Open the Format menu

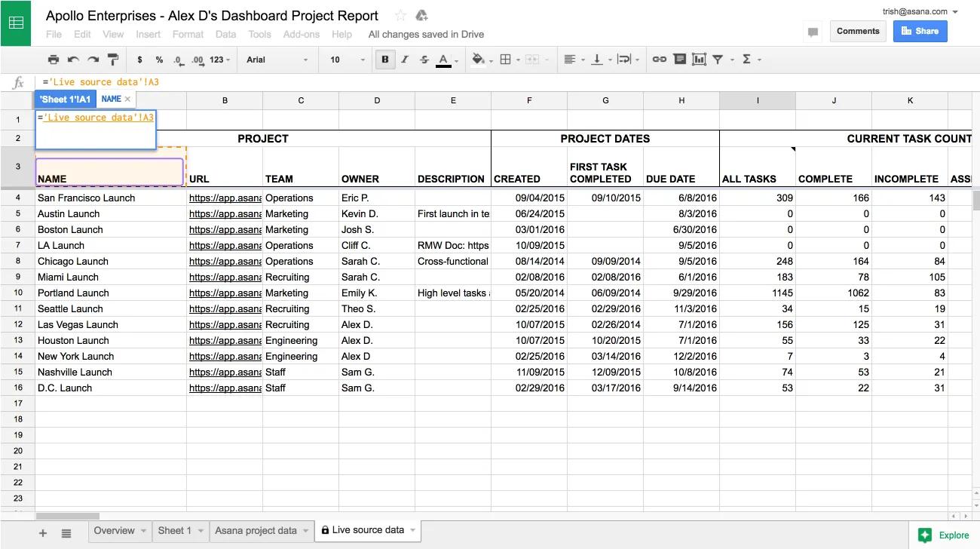pyautogui.click(x=188, y=34)
